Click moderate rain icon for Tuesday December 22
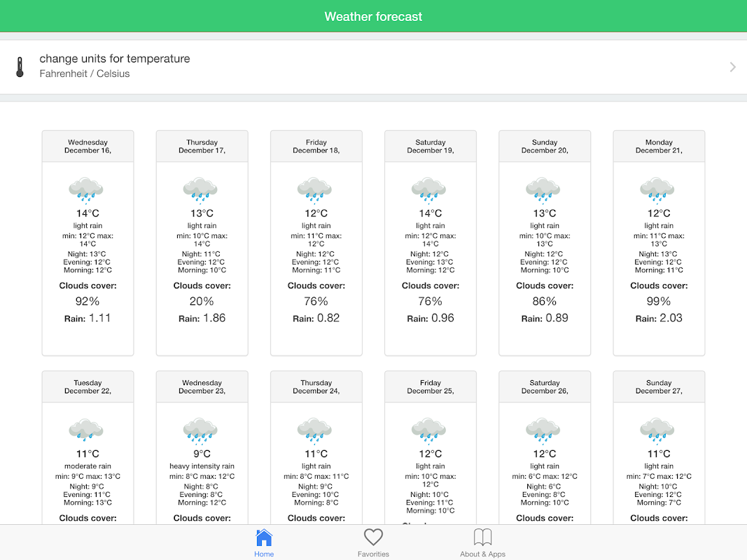This screenshot has width=747, height=560. click(x=85, y=430)
